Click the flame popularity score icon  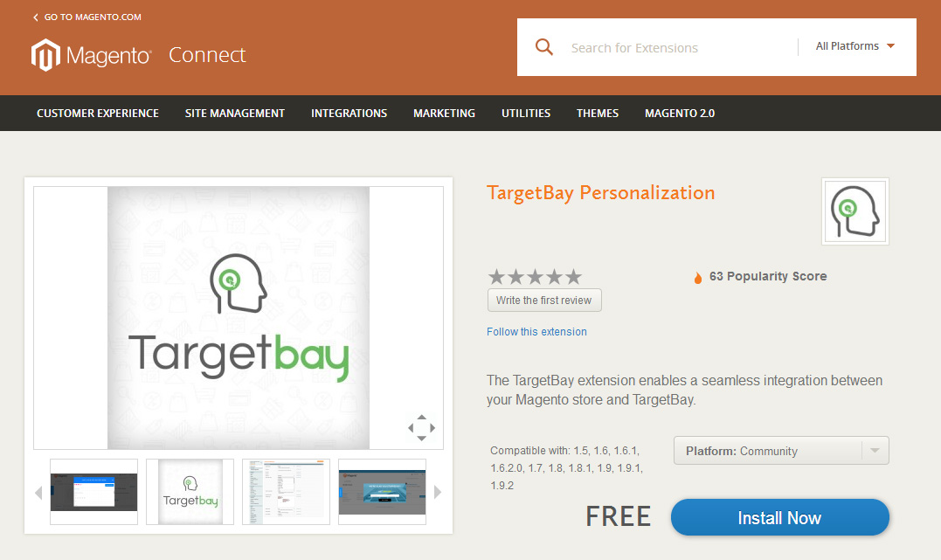click(697, 277)
